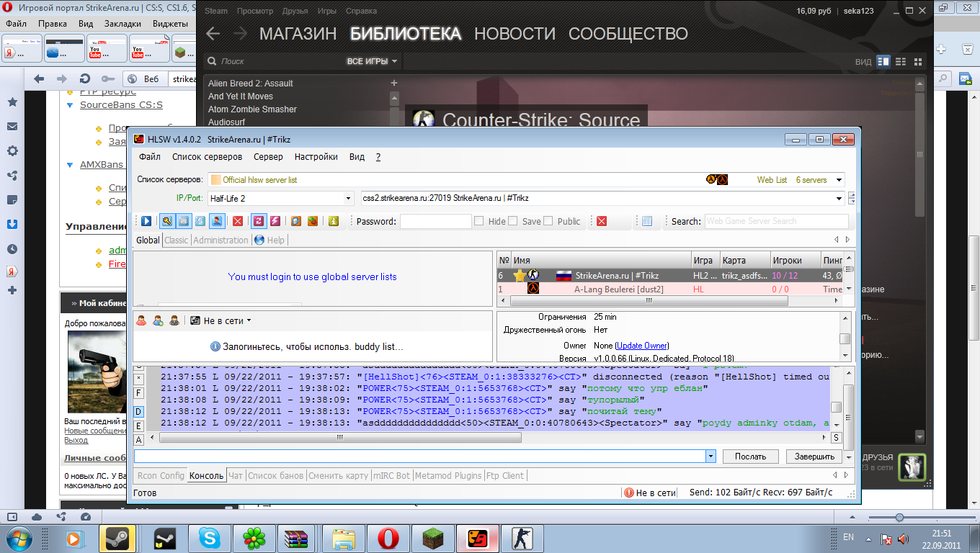This screenshot has height=553, width=980.
Task: Open the Minecraft block icon in taskbar
Action: [432, 538]
